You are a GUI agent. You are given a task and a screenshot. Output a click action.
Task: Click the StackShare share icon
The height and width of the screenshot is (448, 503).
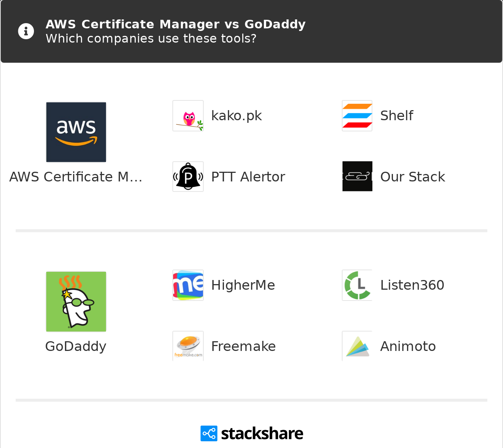tap(209, 433)
